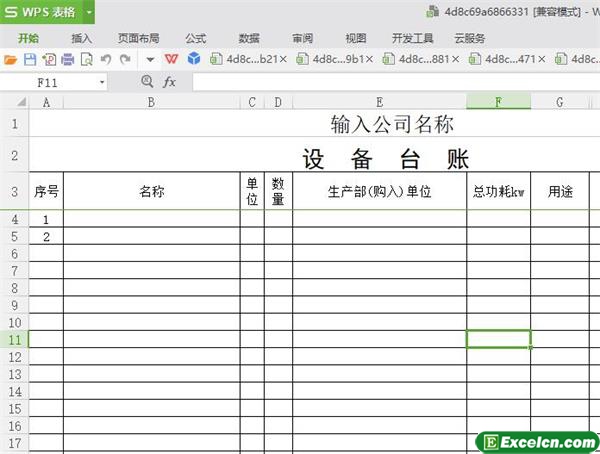Image resolution: width=600 pixels, height=454 pixels.
Task: Select column E header
Action: [x=379, y=102]
